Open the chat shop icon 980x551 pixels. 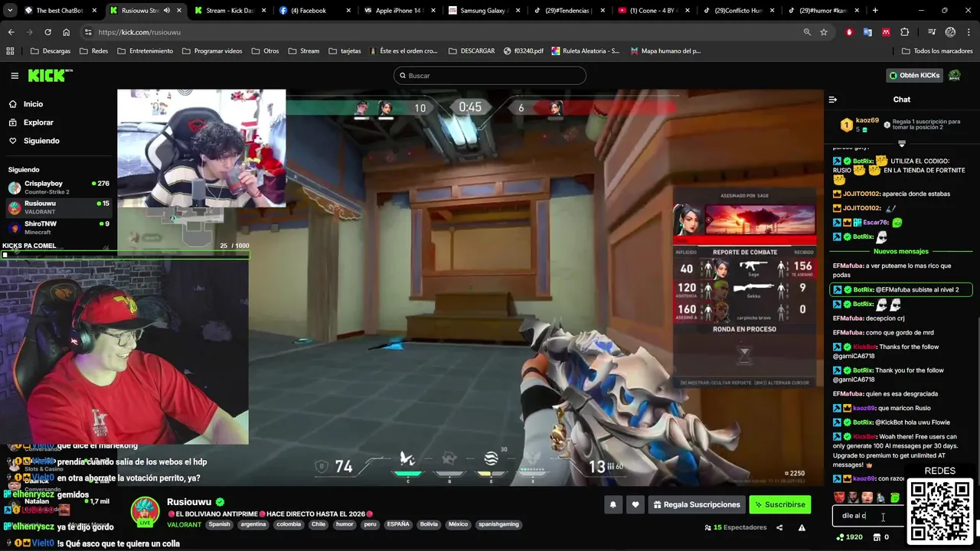coord(877,537)
